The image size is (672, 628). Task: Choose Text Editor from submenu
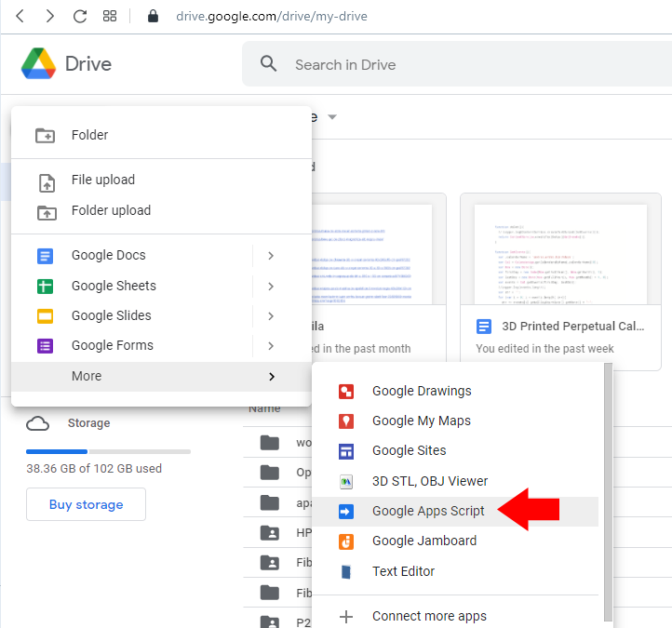[455, 572]
